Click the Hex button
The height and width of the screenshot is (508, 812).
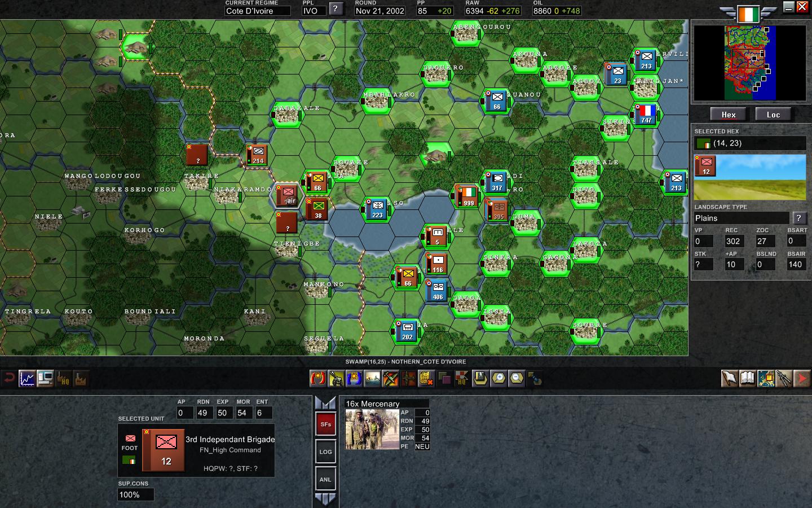click(729, 115)
